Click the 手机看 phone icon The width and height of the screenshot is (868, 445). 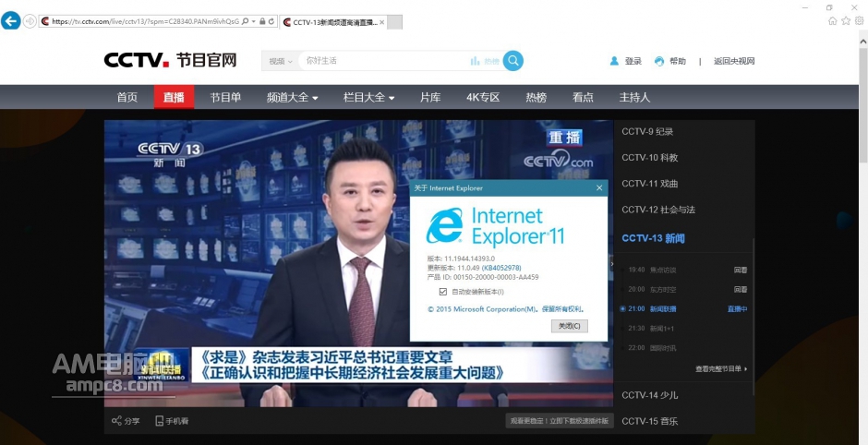pos(160,421)
